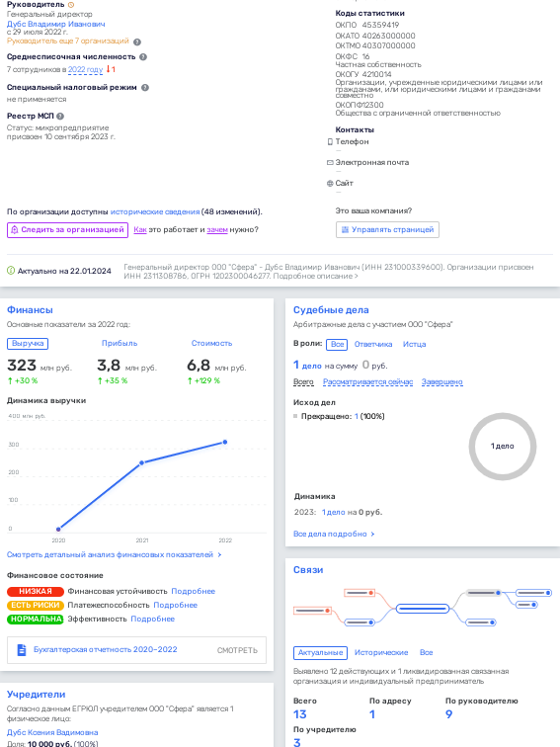560x747 pixels.
Task: Select Всего cases filter
Action: point(303,382)
